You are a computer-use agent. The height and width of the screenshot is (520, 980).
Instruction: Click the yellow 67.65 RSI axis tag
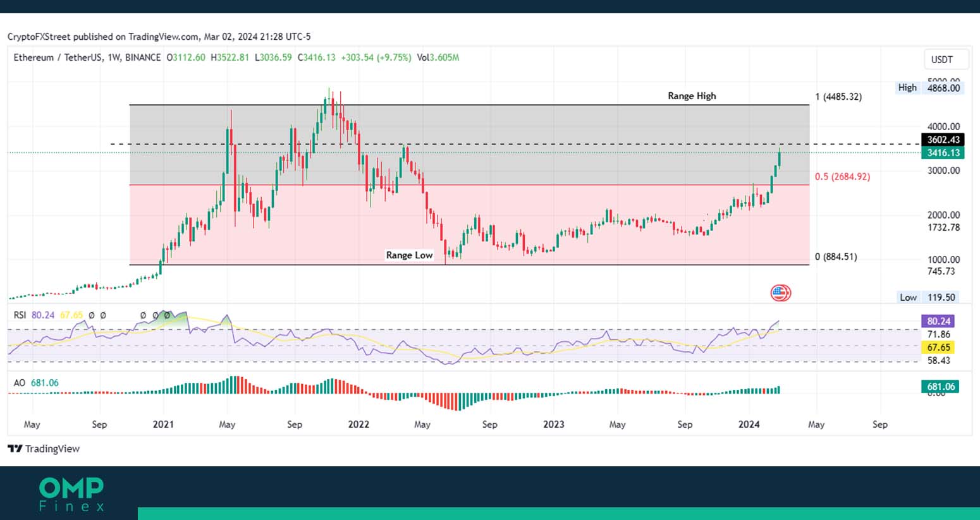(938, 348)
